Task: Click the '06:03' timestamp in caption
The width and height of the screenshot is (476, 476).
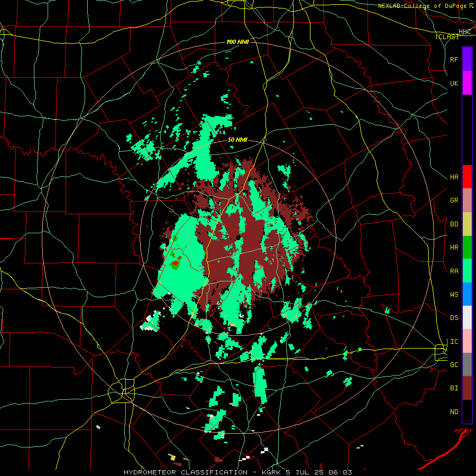Action: (340, 472)
